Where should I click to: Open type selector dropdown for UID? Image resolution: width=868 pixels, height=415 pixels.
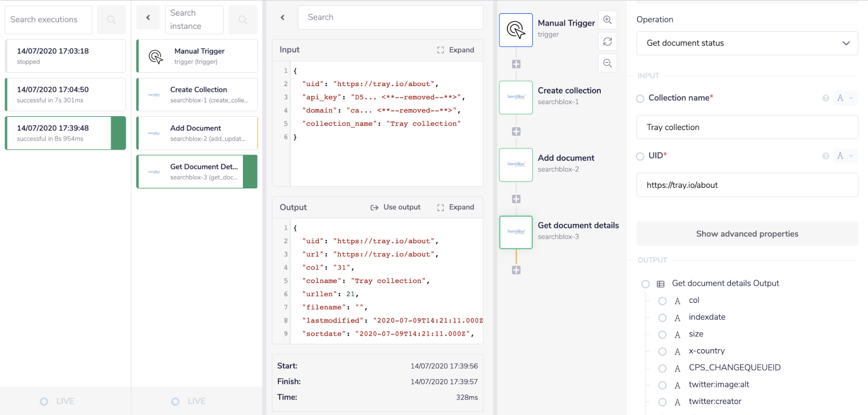pyautogui.click(x=845, y=156)
